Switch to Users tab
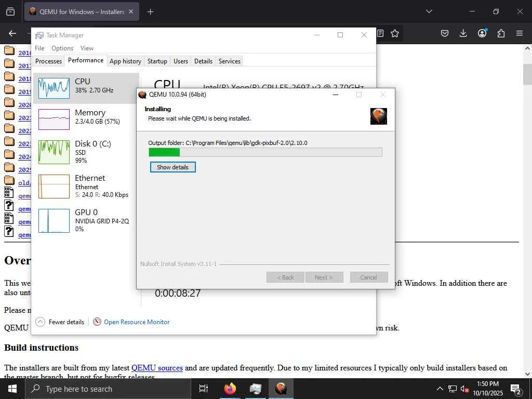The image size is (532, 399). 180,61
